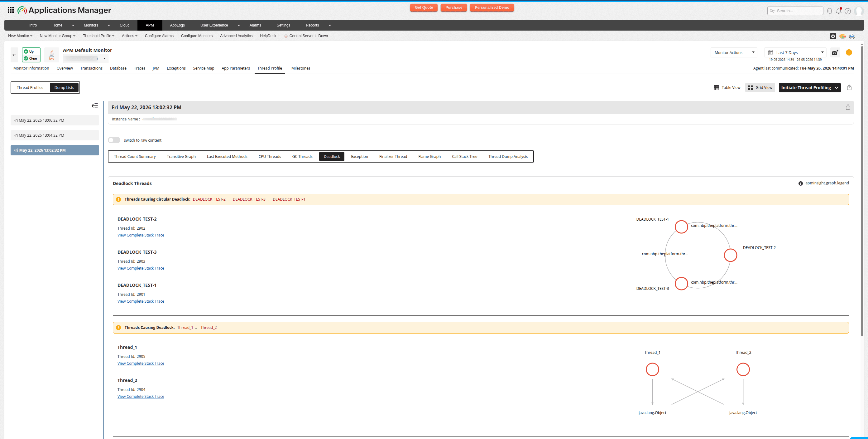Expand the monitor instance selector arrow
This screenshot has height=439, width=868.
tap(104, 58)
